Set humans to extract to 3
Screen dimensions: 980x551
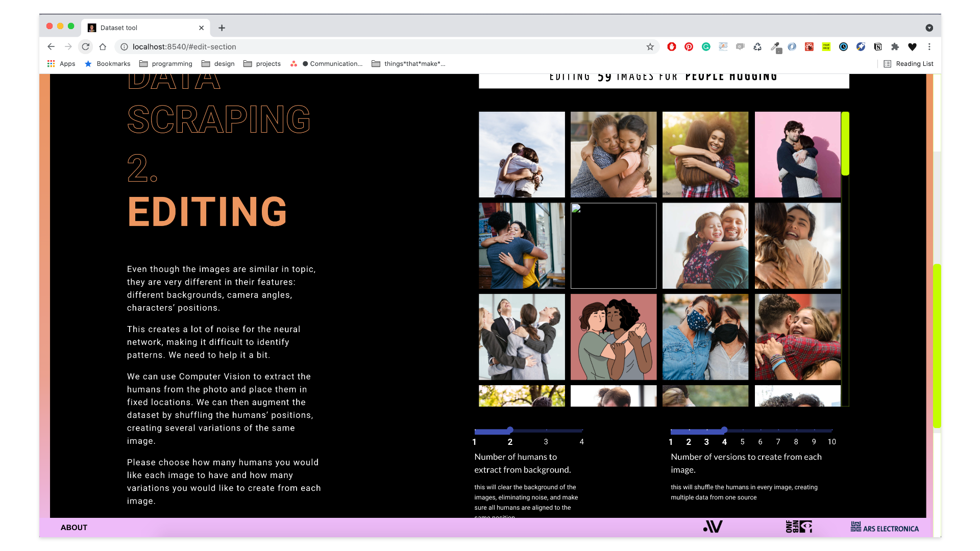546,442
